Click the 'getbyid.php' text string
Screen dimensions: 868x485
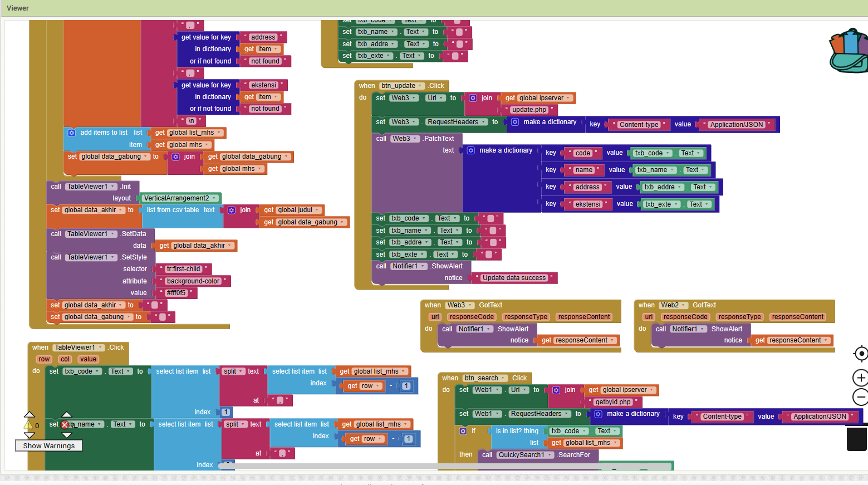(x=612, y=402)
